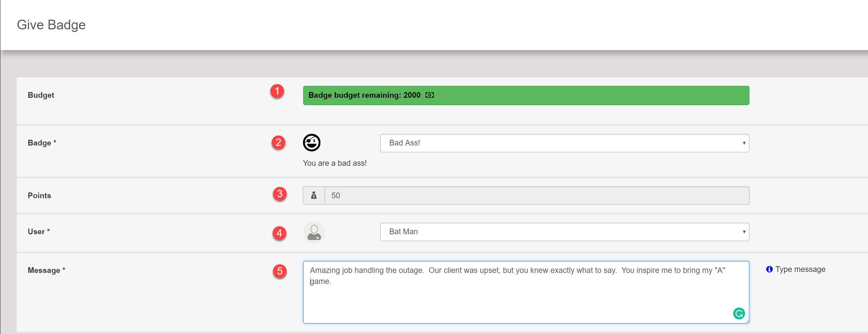
Task: Click the Grammarly icon in the message box
Action: 739,313
